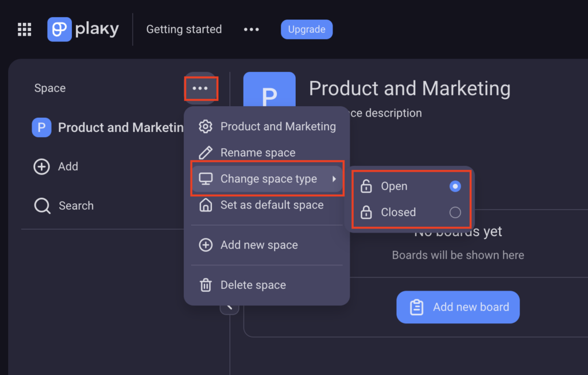Click the gear icon beside Product and Marketing

coord(205,126)
